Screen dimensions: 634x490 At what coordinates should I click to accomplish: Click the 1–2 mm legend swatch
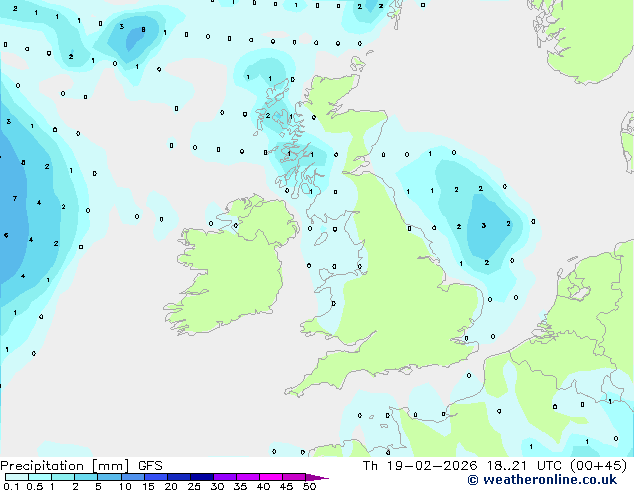63,477
